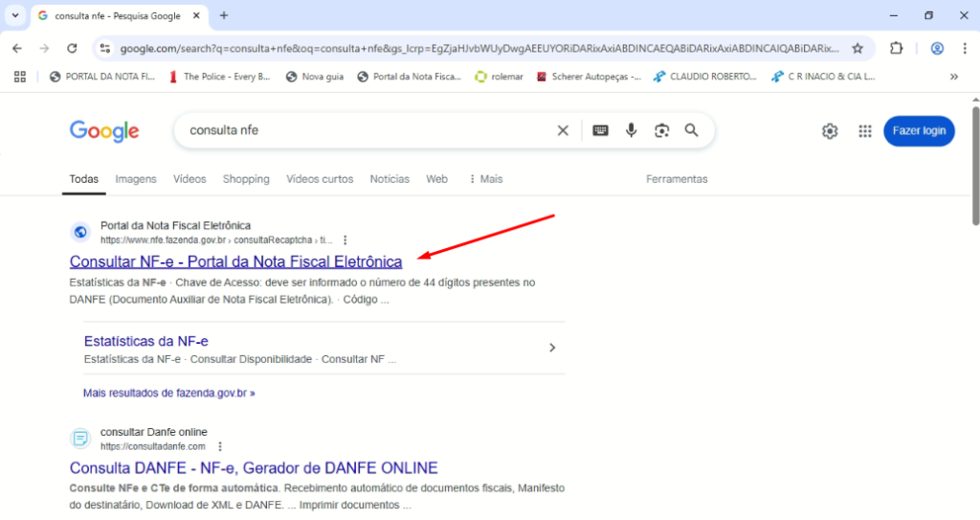Click the Fazer login button
Viewport: 980px width, 520px height.
pos(919,131)
